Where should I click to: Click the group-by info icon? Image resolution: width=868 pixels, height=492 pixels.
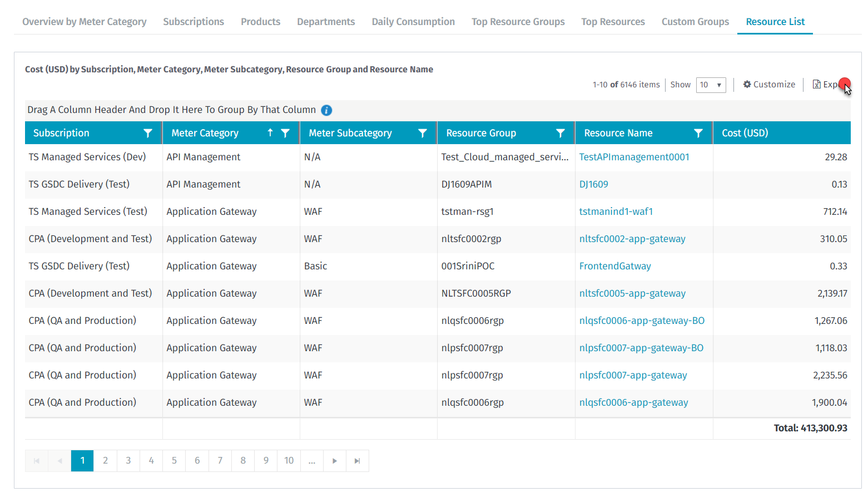coord(327,110)
